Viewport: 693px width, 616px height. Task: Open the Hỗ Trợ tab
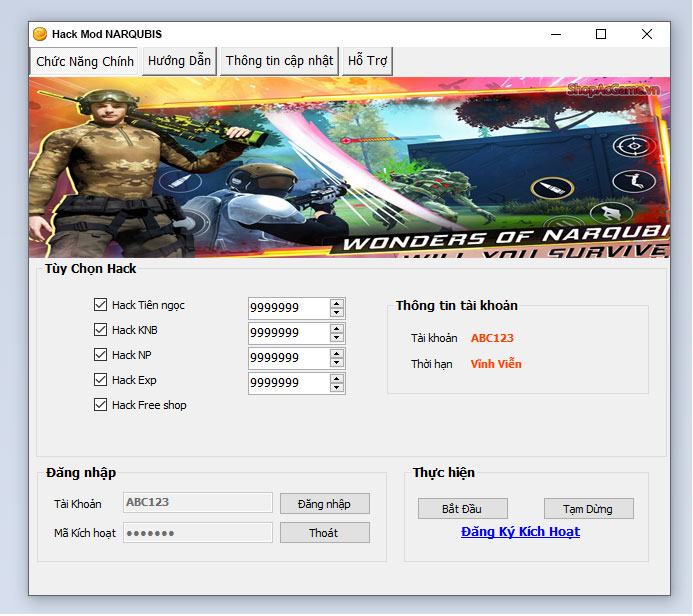point(367,61)
